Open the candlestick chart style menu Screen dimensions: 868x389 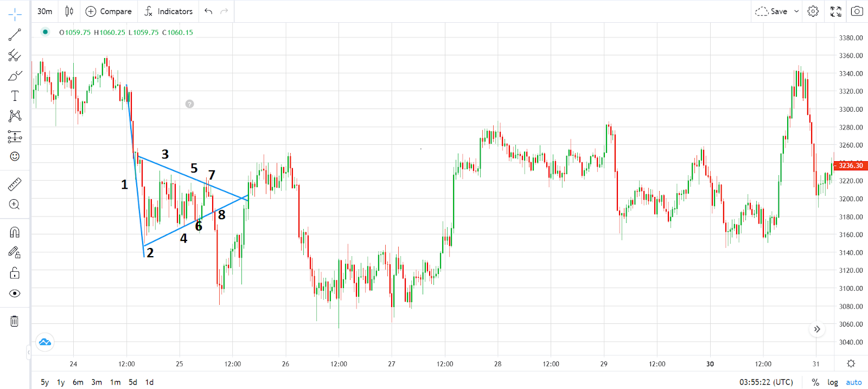[x=69, y=11]
